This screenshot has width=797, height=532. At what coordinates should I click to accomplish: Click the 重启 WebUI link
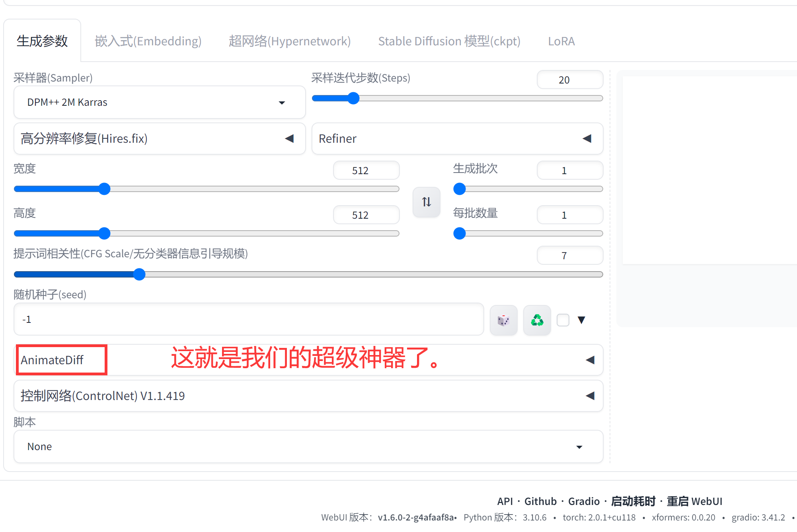point(694,501)
